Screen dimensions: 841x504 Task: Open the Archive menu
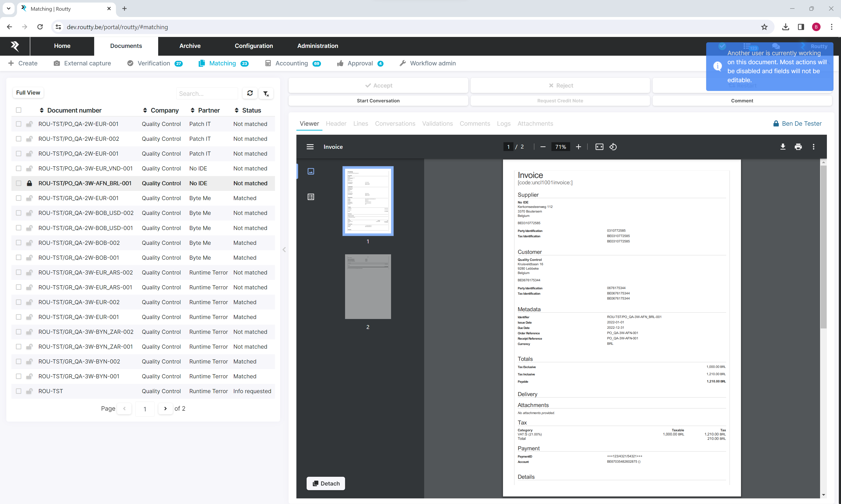190,46
